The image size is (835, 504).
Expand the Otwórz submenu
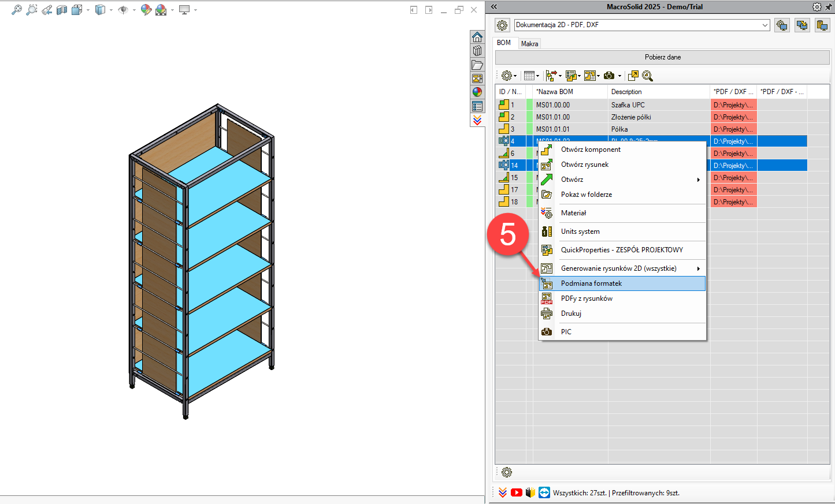tap(622, 180)
